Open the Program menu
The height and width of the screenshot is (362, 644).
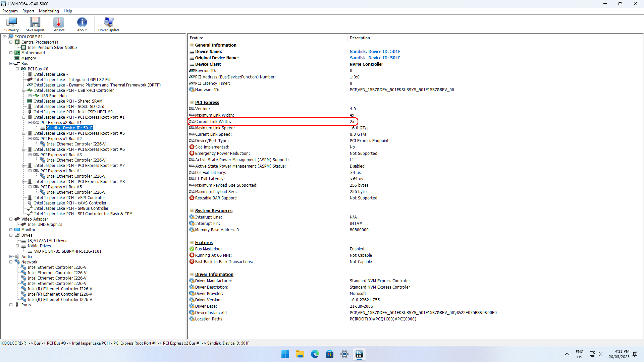(x=10, y=11)
